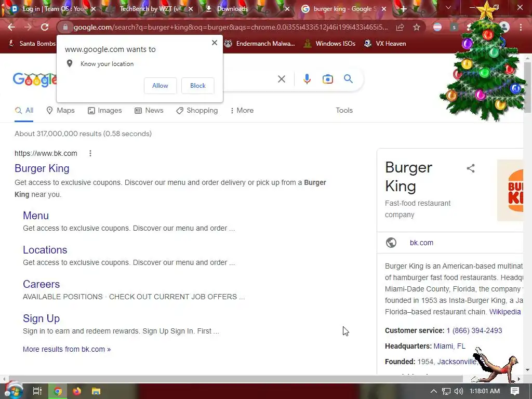Click the Jacksonville founded link
This screenshot has height=399, width=532.
pos(457,362)
